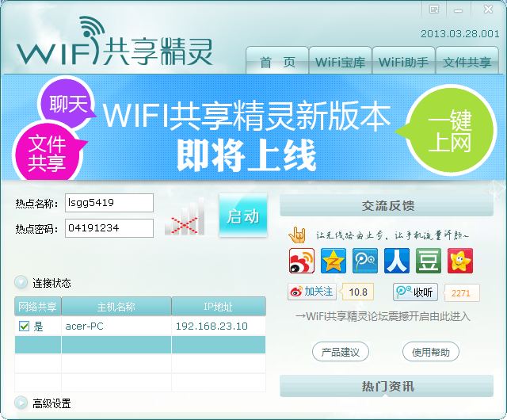Collapse the 连接状态 section
The width and height of the screenshot is (507, 420).
point(21,282)
